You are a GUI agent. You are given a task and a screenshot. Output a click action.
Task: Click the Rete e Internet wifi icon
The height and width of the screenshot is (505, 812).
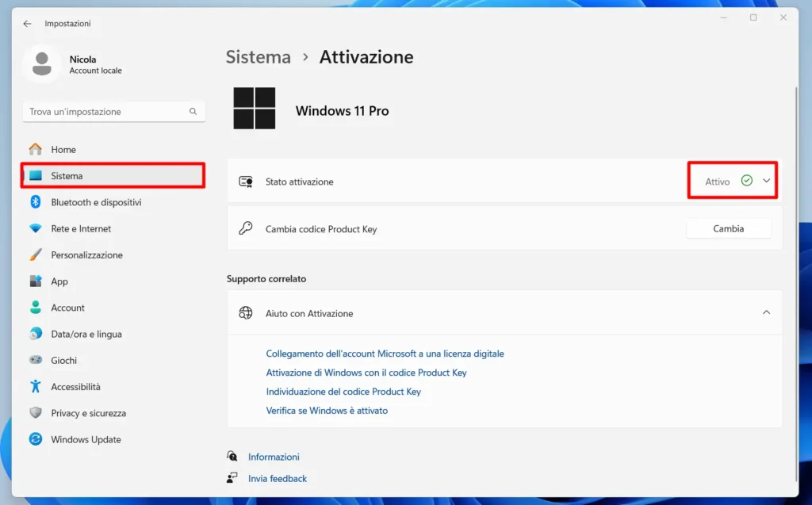coord(35,228)
